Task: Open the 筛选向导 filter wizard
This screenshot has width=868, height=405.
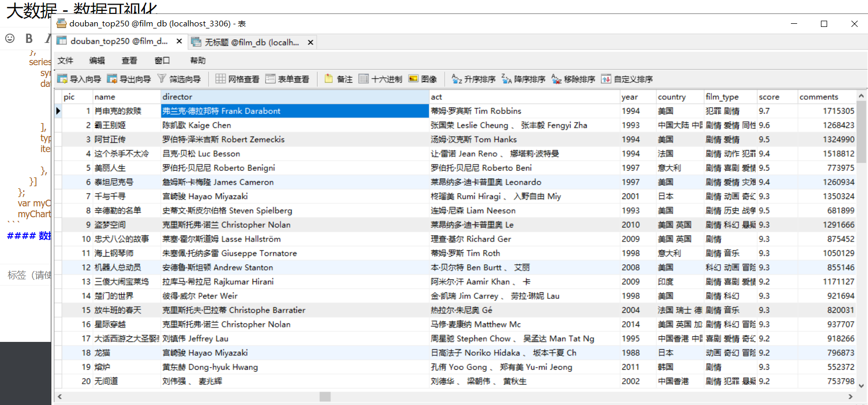Action: (179, 79)
